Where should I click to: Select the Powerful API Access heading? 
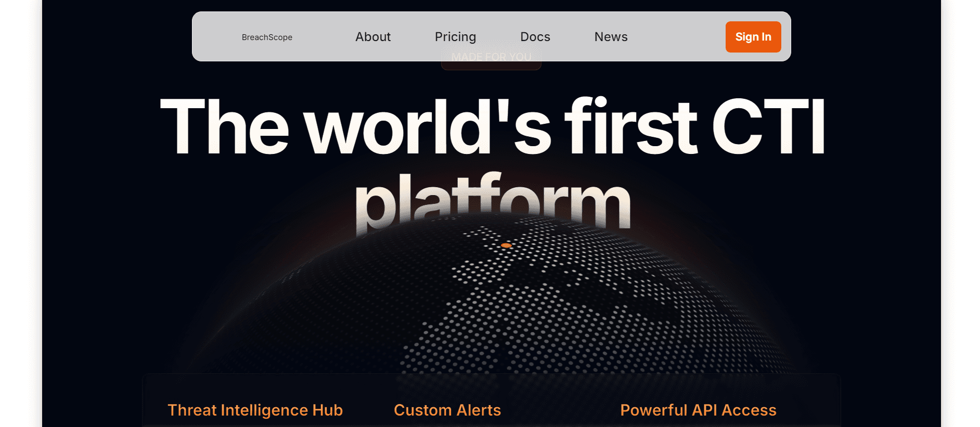tap(698, 410)
